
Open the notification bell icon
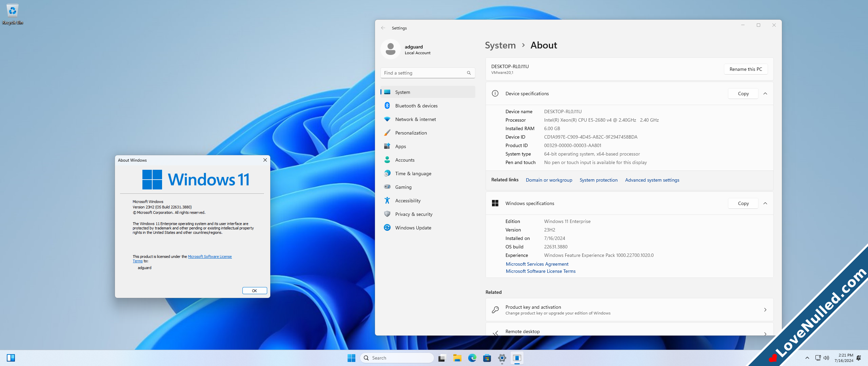click(x=859, y=358)
